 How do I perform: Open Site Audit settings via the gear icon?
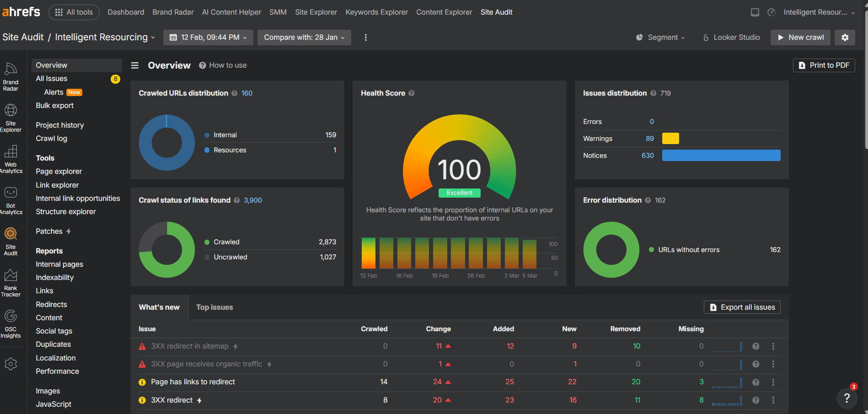point(845,37)
